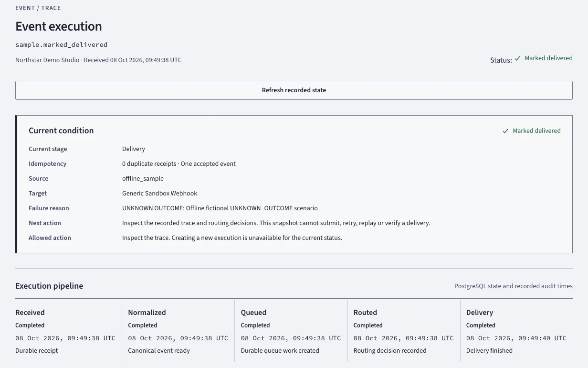The width and height of the screenshot is (588, 368).
Task: Click the Received pipeline stage title
Action: (30, 313)
